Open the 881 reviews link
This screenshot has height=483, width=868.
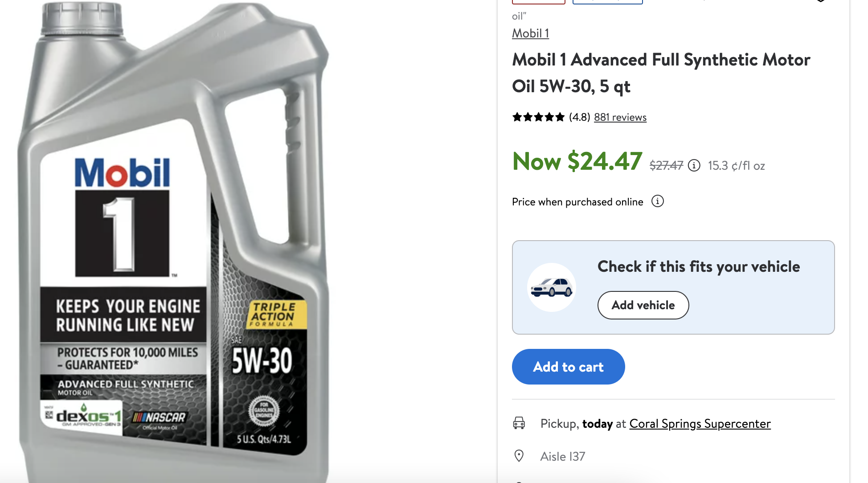620,117
